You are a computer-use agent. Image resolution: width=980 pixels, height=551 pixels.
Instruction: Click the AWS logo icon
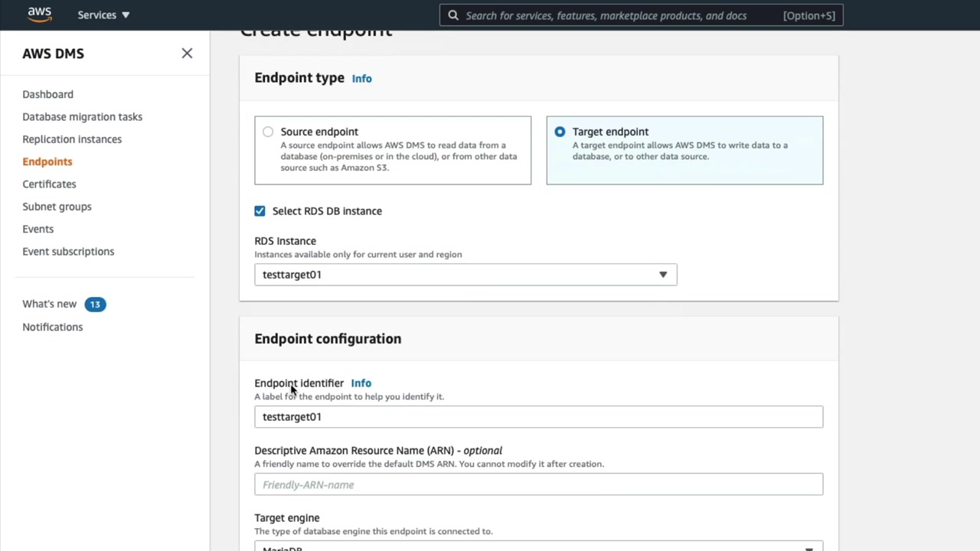(39, 15)
